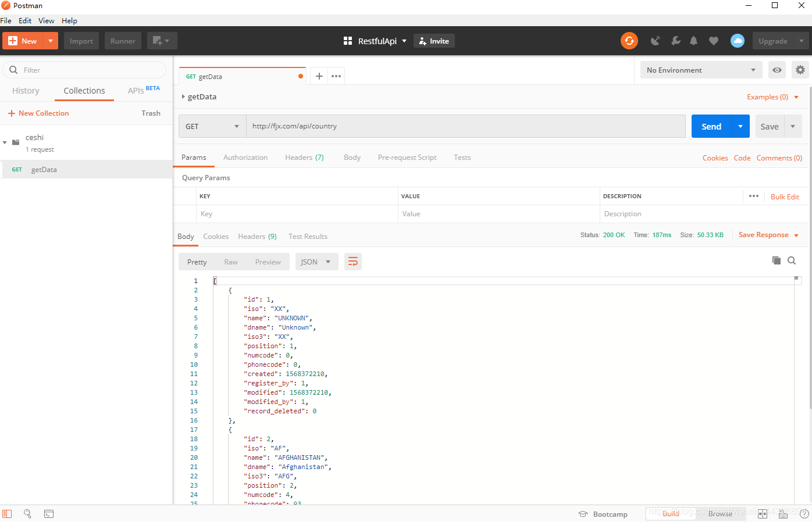Image resolution: width=812 pixels, height=522 pixels.
Task: Open settings via the wrench icon
Action: click(x=675, y=41)
